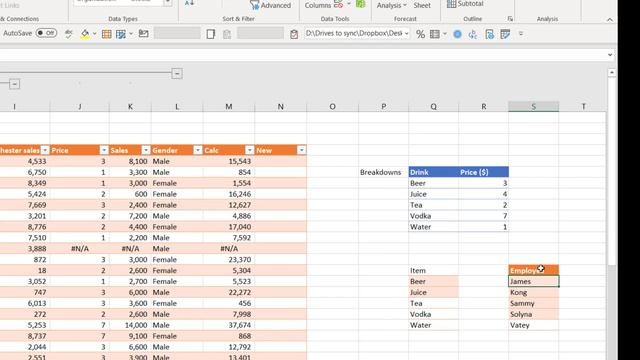The width and height of the screenshot is (640, 360).
Task: Click the scroll up arrow
Action: pos(611,73)
